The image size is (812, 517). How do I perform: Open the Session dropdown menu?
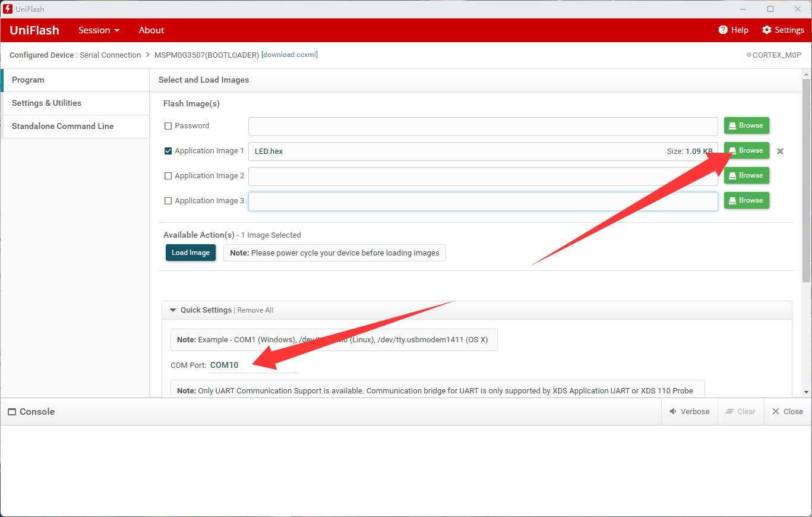[99, 30]
